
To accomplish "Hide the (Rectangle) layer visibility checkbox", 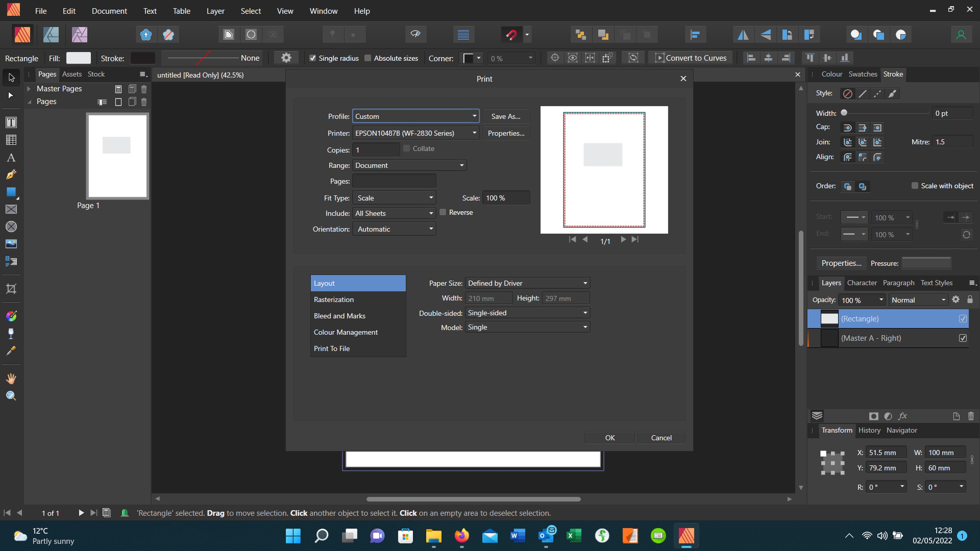I will pyautogui.click(x=963, y=319).
